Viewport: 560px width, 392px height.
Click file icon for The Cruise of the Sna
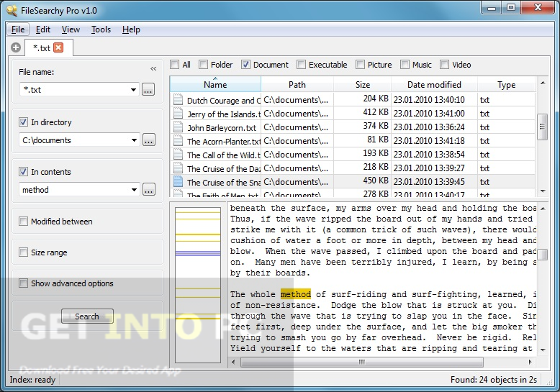pyautogui.click(x=178, y=182)
